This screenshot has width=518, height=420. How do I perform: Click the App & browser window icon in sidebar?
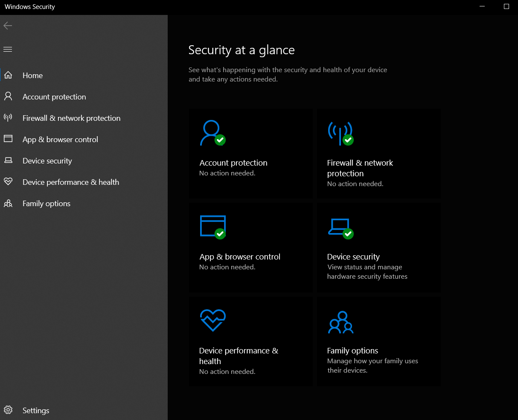8,139
